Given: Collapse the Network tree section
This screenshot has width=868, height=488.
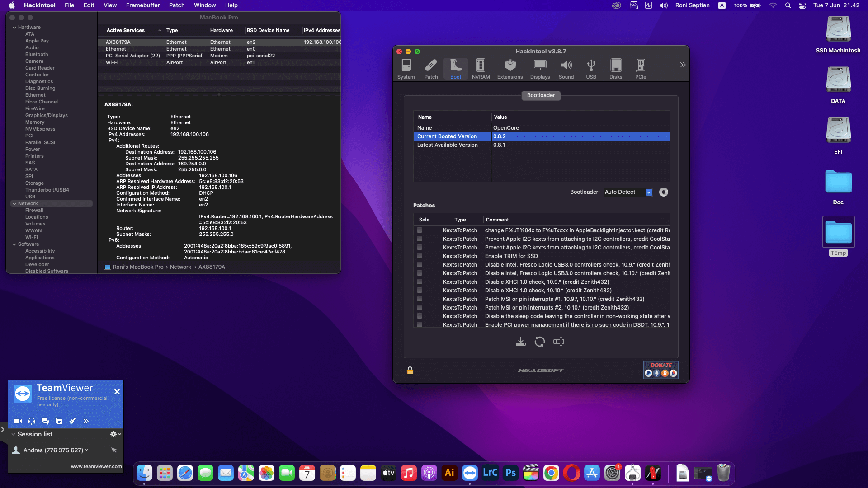Looking at the screenshot, I should tap(14, 204).
